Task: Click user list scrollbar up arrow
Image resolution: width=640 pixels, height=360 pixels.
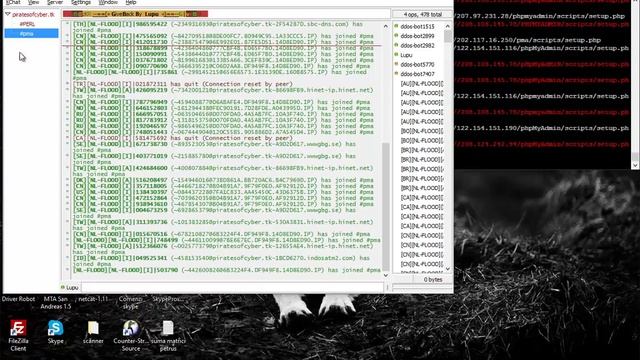Action: coord(448,26)
